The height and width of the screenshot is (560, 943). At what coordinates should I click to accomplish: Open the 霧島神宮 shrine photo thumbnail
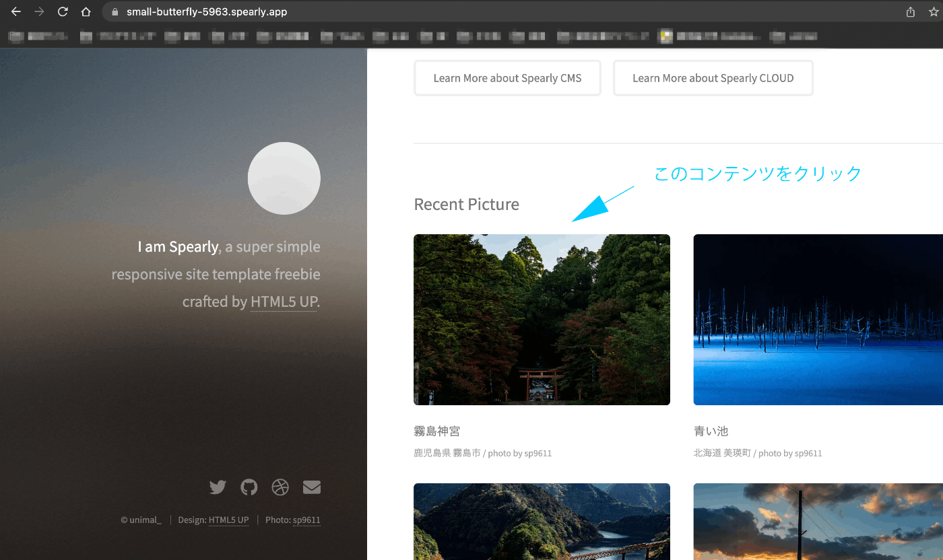tap(542, 320)
